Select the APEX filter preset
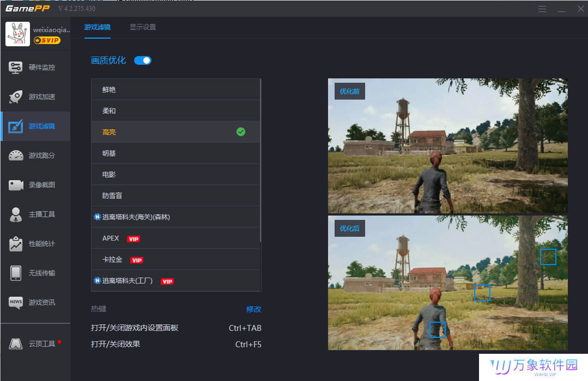Viewport: 588px width, 381px height. pos(175,238)
